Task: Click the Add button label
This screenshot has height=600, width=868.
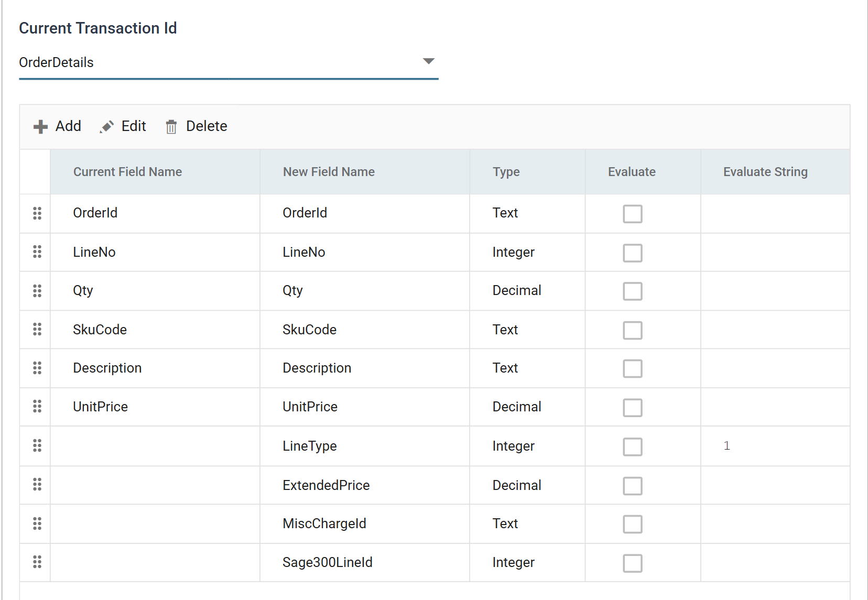Action: pyautogui.click(x=68, y=126)
